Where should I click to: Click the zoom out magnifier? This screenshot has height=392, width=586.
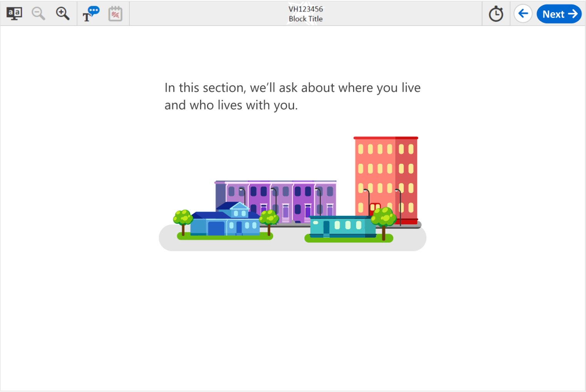[38, 14]
